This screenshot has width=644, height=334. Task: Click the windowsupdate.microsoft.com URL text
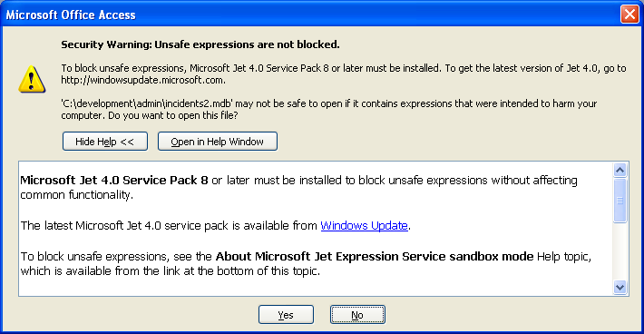143,80
